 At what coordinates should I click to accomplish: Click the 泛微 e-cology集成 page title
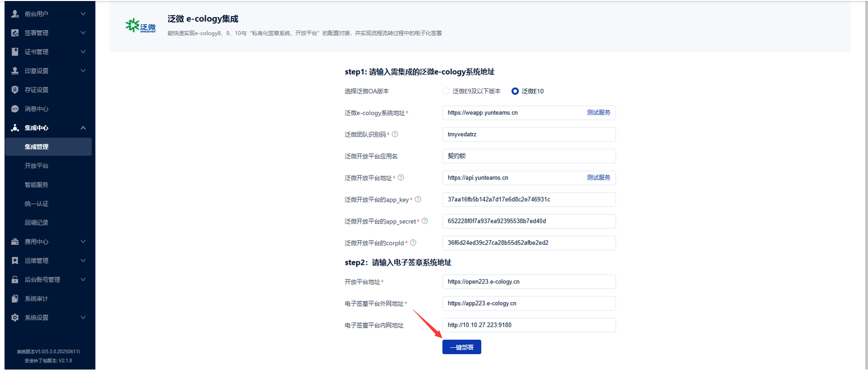(x=203, y=19)
